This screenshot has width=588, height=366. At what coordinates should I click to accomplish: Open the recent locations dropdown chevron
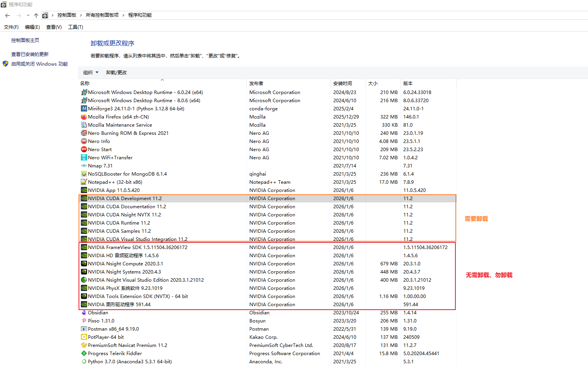pyautogui.click(x=28, y=16)
